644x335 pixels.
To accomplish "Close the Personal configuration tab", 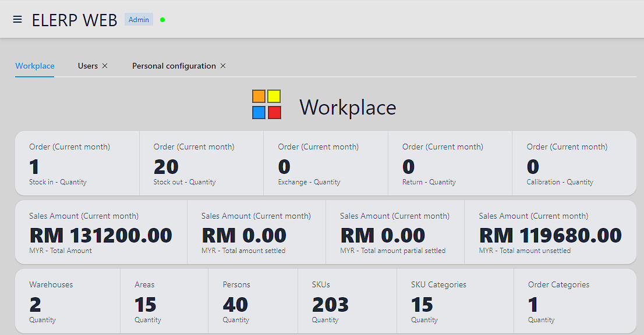I will tap(223, 66).
